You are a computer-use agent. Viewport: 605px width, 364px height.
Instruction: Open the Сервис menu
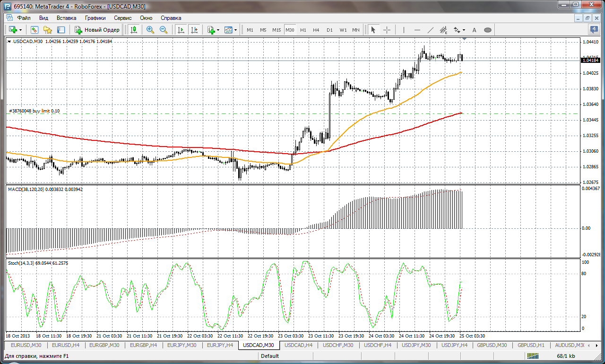pyautogui.click(x=122, y=17)
